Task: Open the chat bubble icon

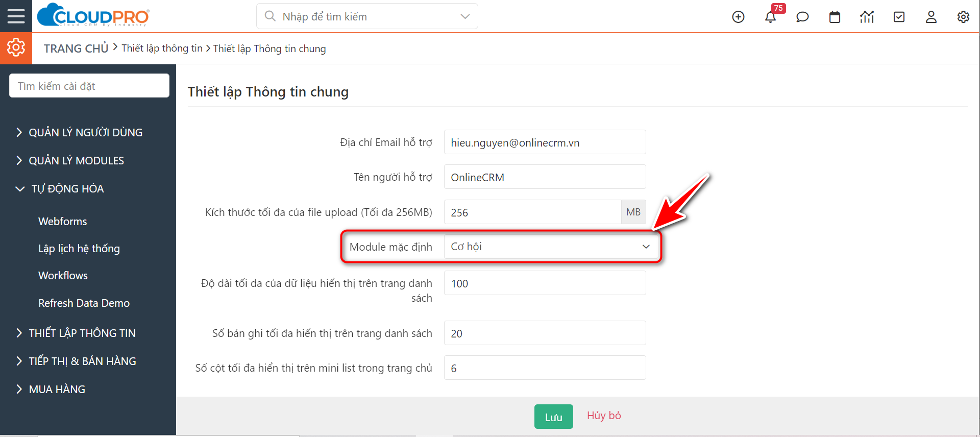Action: coord(802,17)
